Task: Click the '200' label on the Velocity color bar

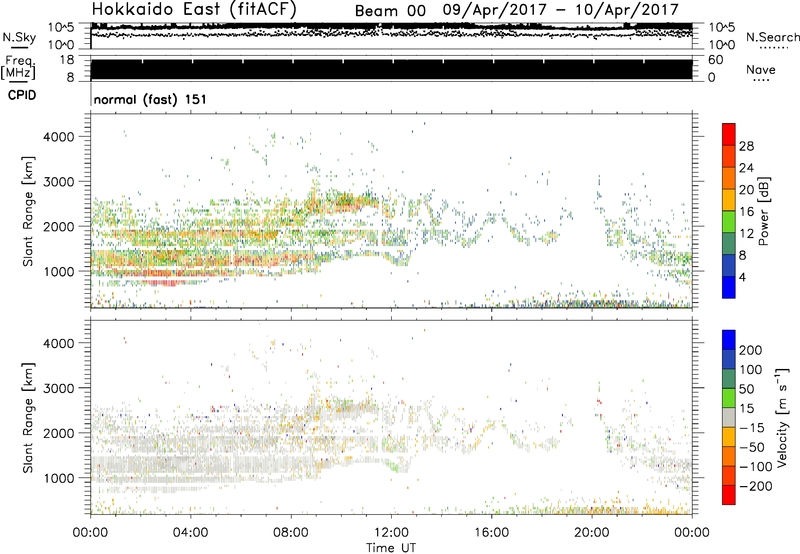Action: (x=751, y=350)
